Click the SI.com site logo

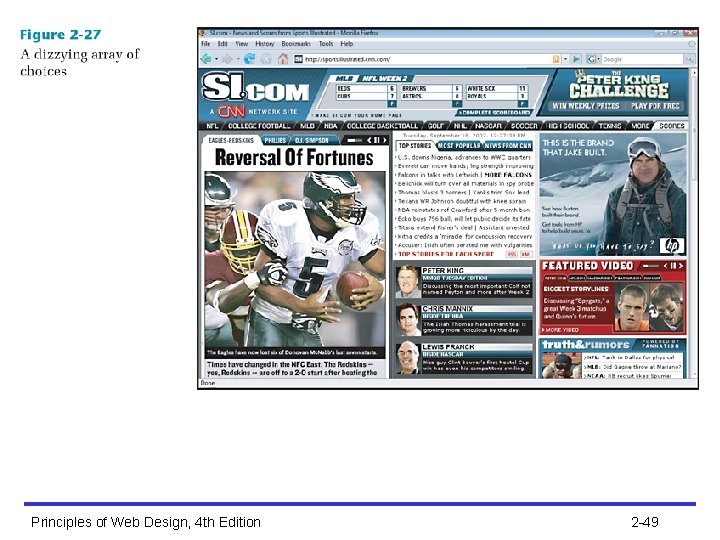pyautogui.click(x=256, y=88)
